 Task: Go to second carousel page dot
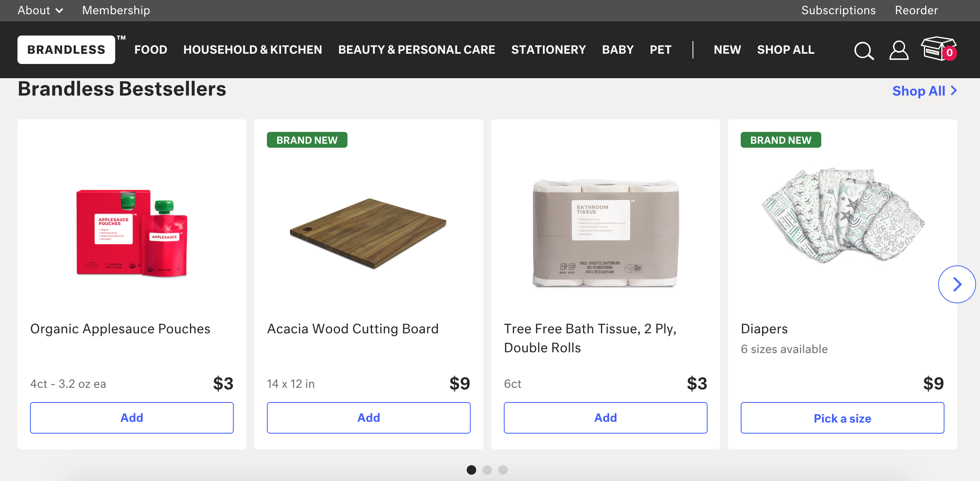coord(487,470)
